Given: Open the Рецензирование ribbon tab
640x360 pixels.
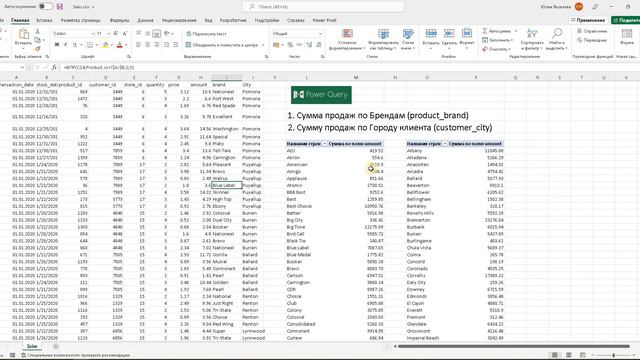Looking at the screenshot, I should click(179, 20).
